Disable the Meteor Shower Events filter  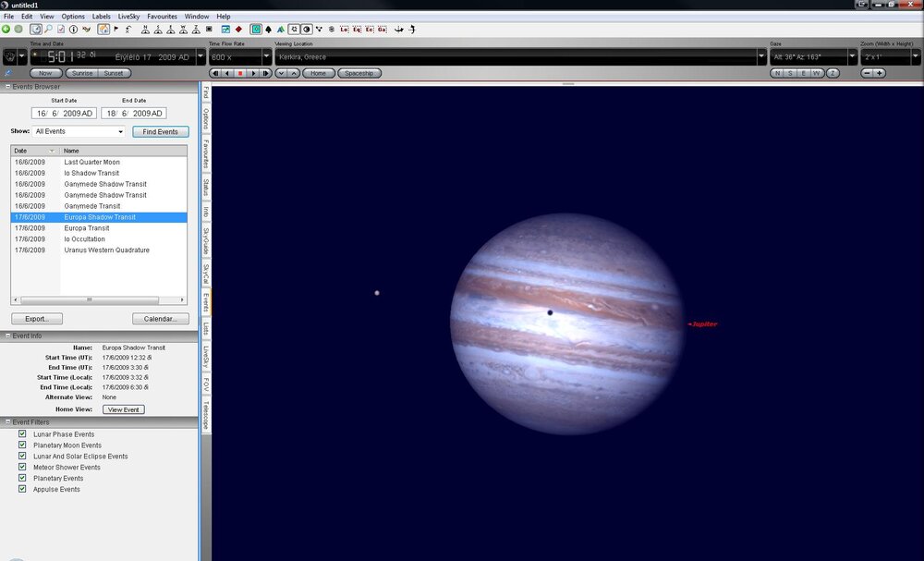click(22, 467)
